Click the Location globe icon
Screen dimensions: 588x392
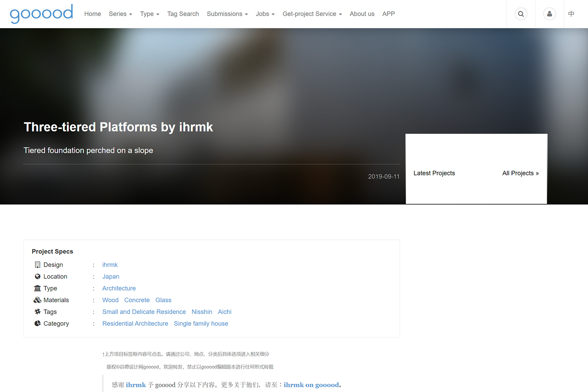coord(38,277)
